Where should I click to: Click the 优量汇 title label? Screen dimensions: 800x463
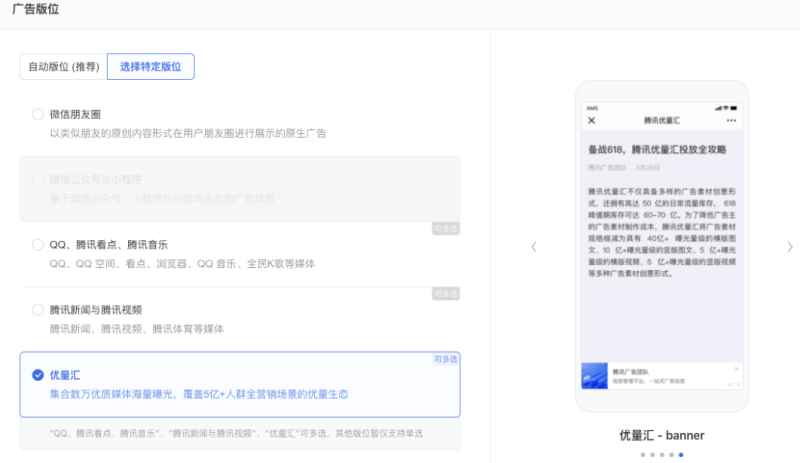(65, 375)
